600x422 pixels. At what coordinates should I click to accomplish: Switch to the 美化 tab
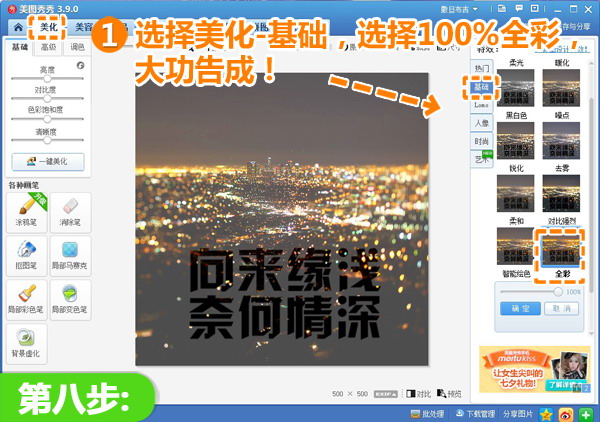pos(48,27)
